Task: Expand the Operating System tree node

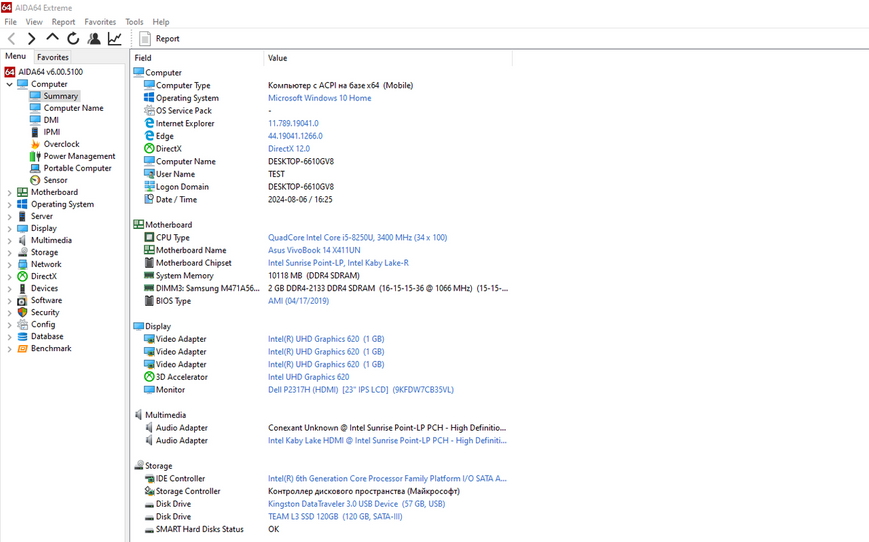Action: pyautogui.click(x=9, y=204)
